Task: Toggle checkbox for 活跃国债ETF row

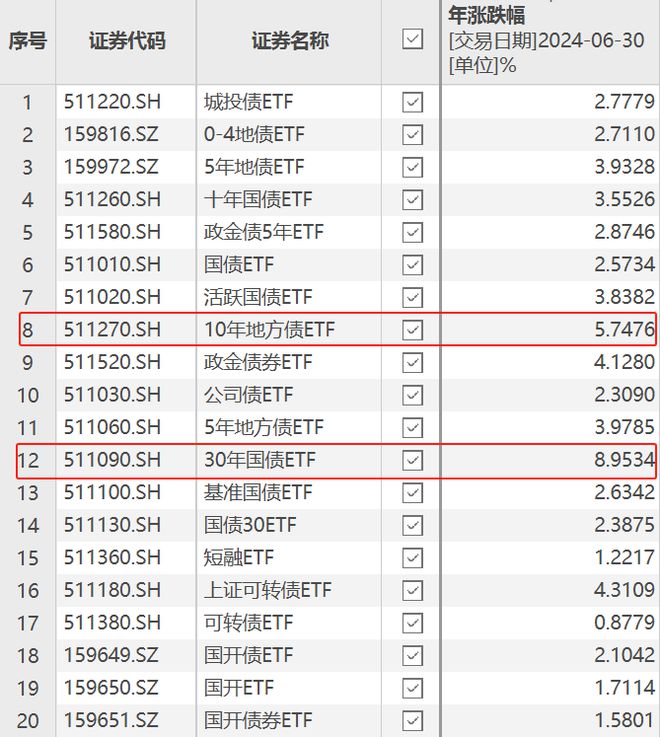Action: coord(412,297)
